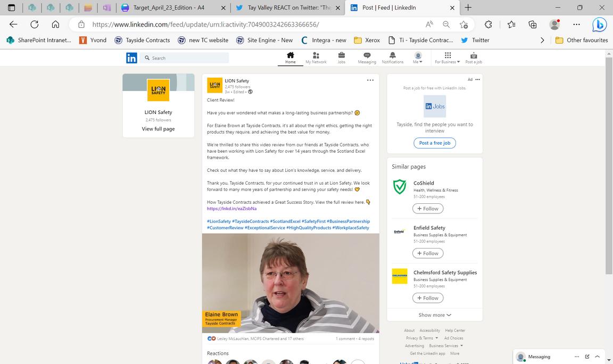Open the Other favourites folder

pos(582,40)
